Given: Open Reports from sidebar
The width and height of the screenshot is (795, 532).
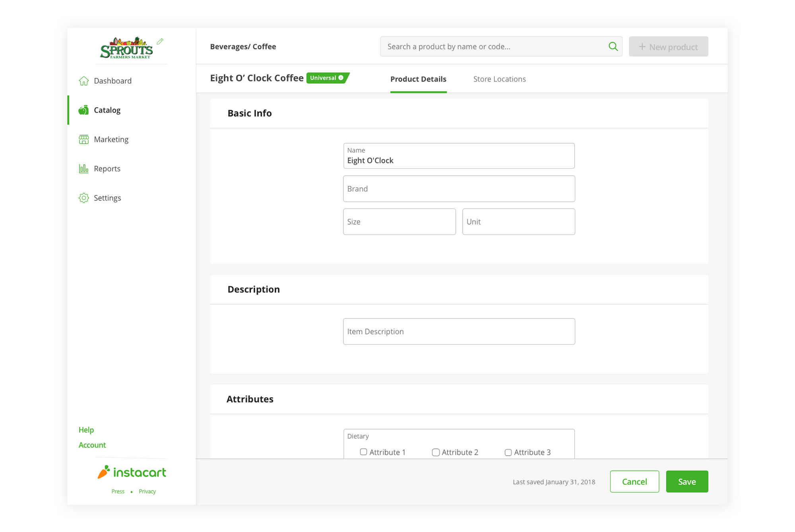Looking at the screenshot, I should coord(131,169).
